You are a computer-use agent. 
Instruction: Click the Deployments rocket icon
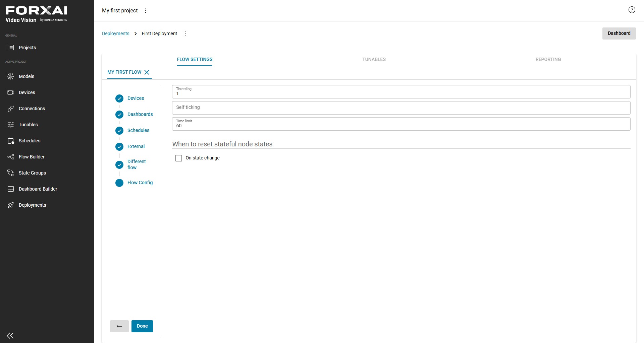[11, 205]
